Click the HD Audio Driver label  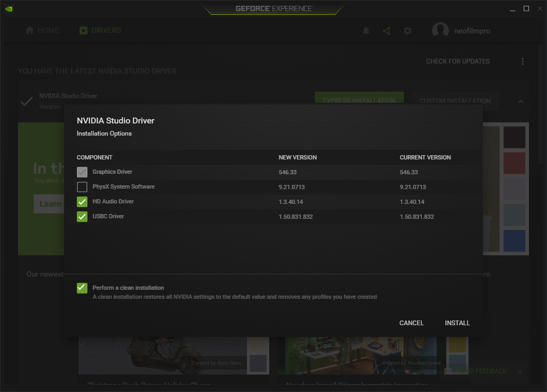click(113, 201)
